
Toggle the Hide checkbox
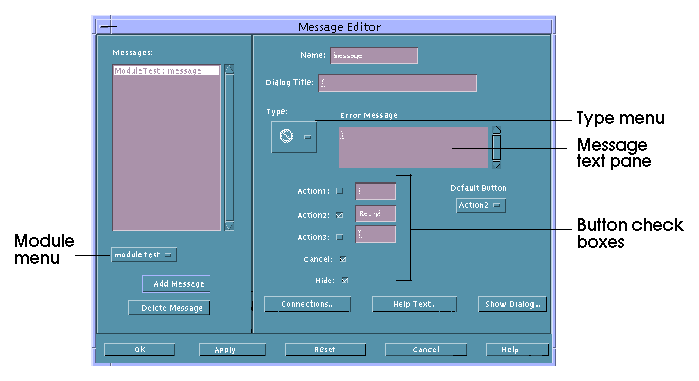coord(345,280)
